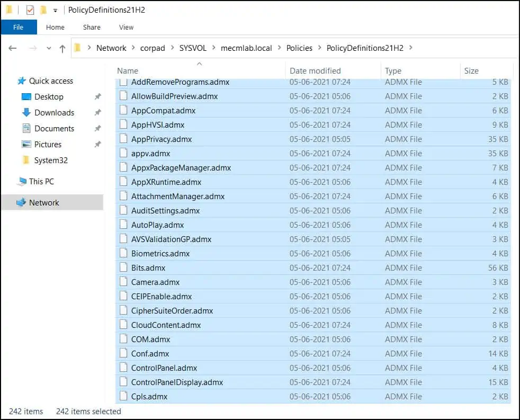The height and width of the screenshot is (420, 520).
Task: Expand chevron after corpad in breadcrumb
Action: point(172,48)
